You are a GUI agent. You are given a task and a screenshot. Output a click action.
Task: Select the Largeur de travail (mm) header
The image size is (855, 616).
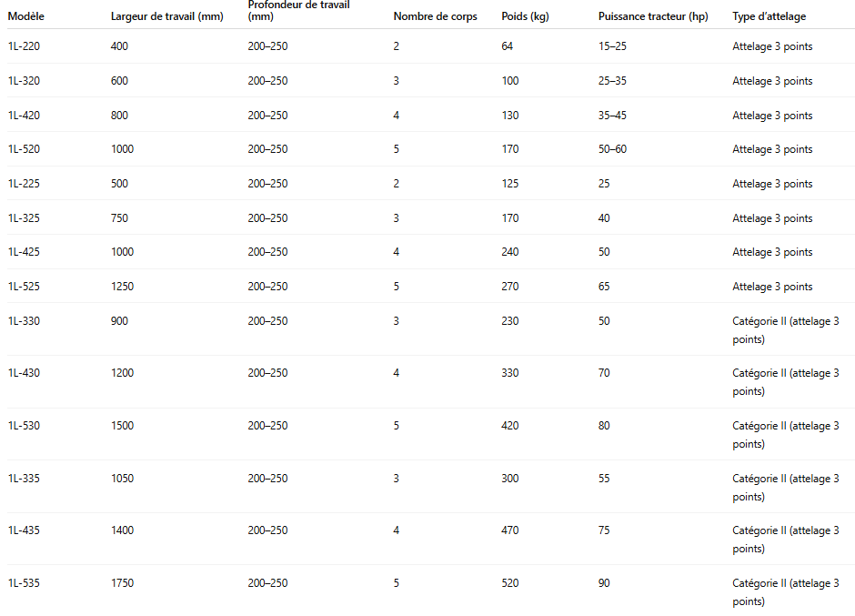click(x=166, y=16)
